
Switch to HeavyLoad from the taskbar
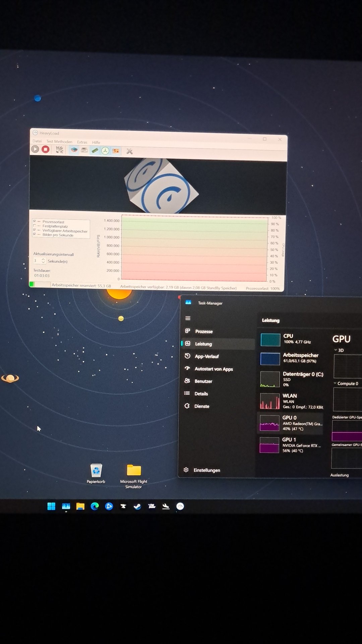coord(180,506)
